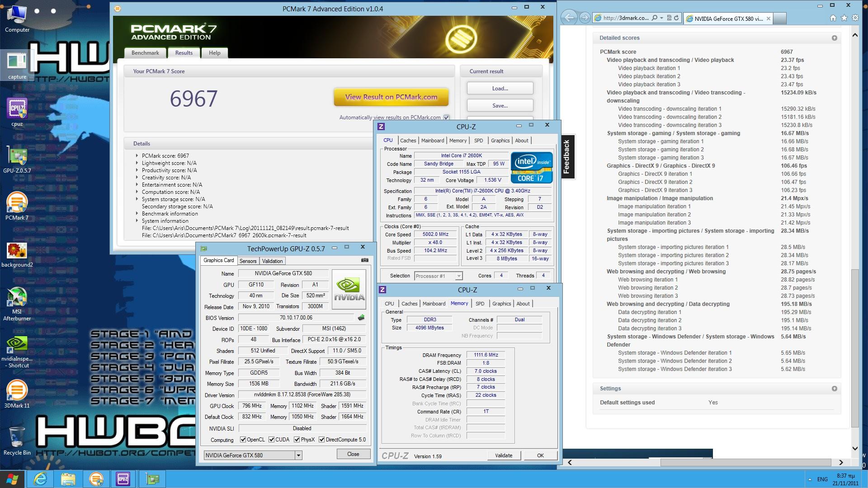Open the Recycle Bin
This screenshot has width=868, height=488.
[x=17, y=441]
